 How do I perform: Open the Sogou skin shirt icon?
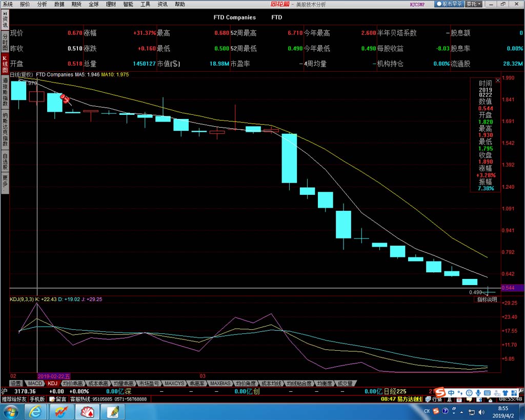[x=505, y=392]
